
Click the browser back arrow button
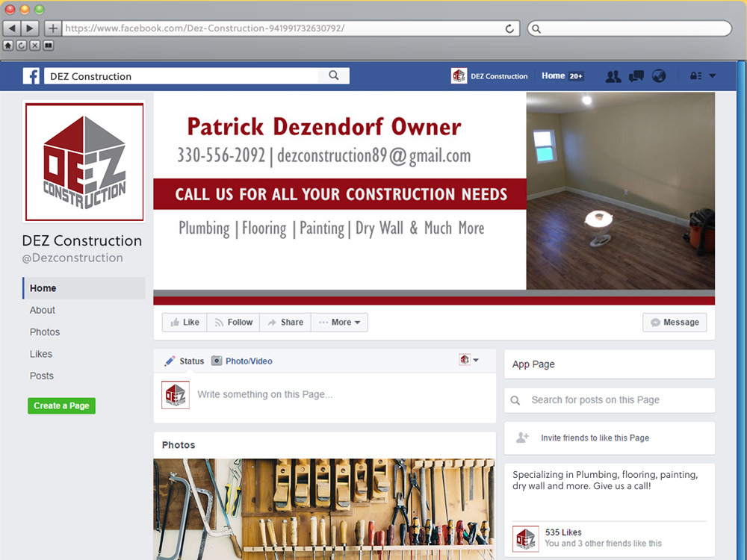(x=12, y=28)
